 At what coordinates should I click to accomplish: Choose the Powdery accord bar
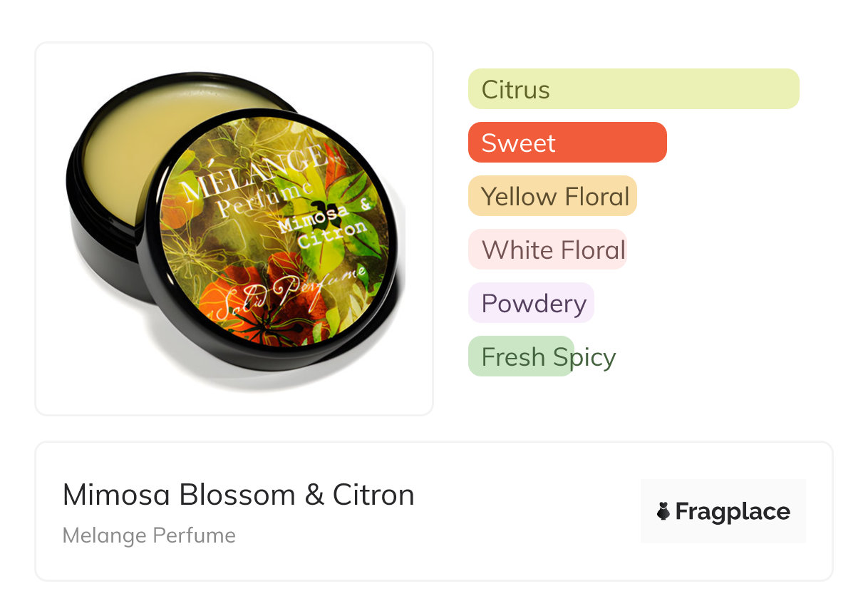[x=531, y=303]
